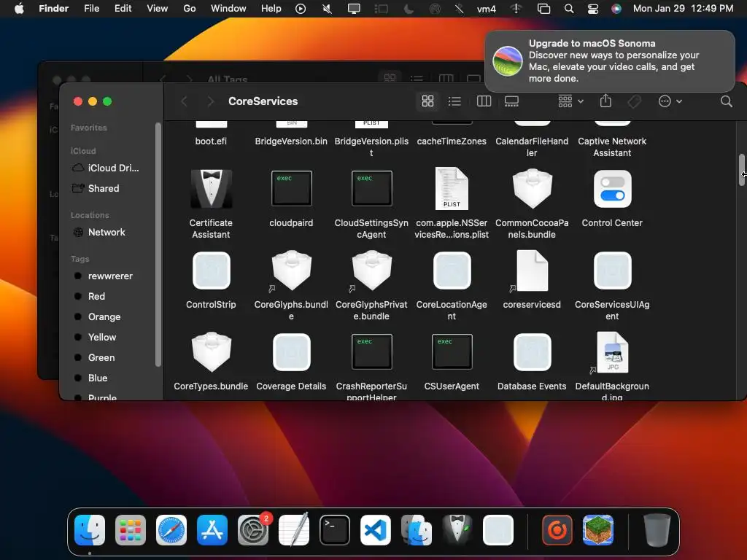The image size is (747, 560).
Task: Select the Database Events app icon
Action: click(x=532, y=352)
